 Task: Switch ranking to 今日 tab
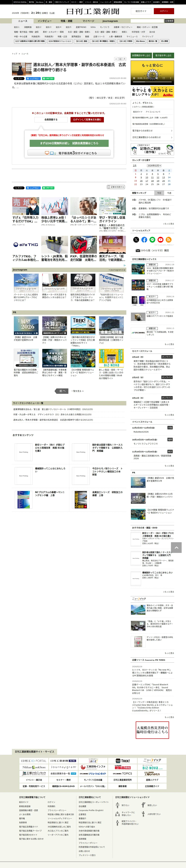tap(159, 193)
